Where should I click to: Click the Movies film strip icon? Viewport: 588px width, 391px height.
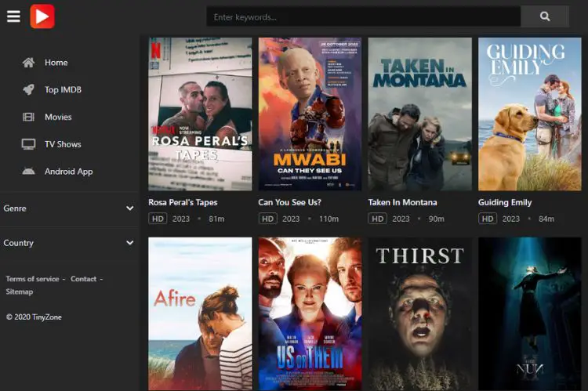click(x=28, y=117)
